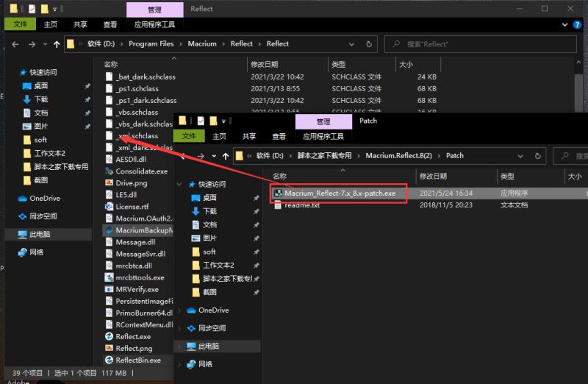Go forward in Patch window navigation
Image resolution: width=588 pixels, height=384 pixels.
[201, 156]
